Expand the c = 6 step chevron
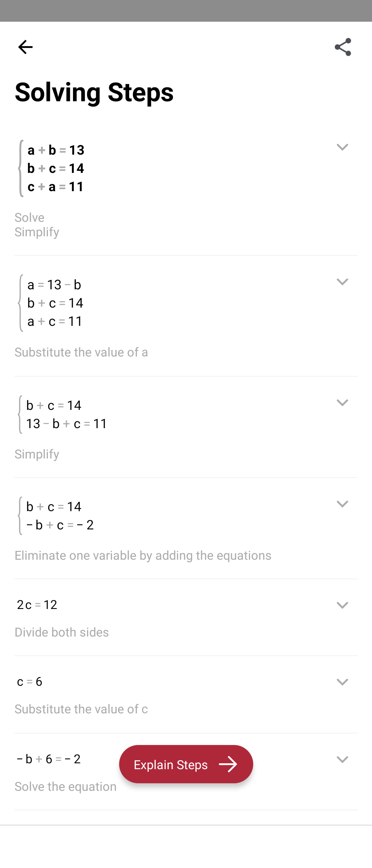The image size is (372, 868). (x=342, y=682)
